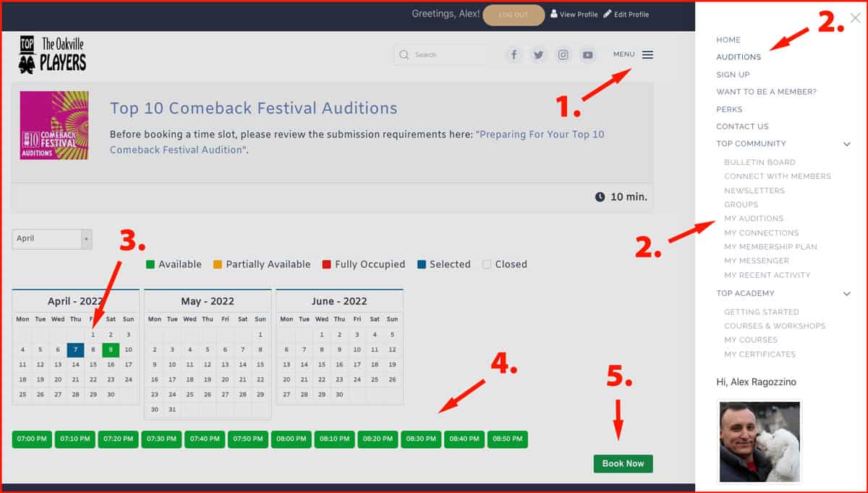Click the Book Now button
Viewport: 868px width, 493px height.
pyautogui.click(x=623, y=463)
